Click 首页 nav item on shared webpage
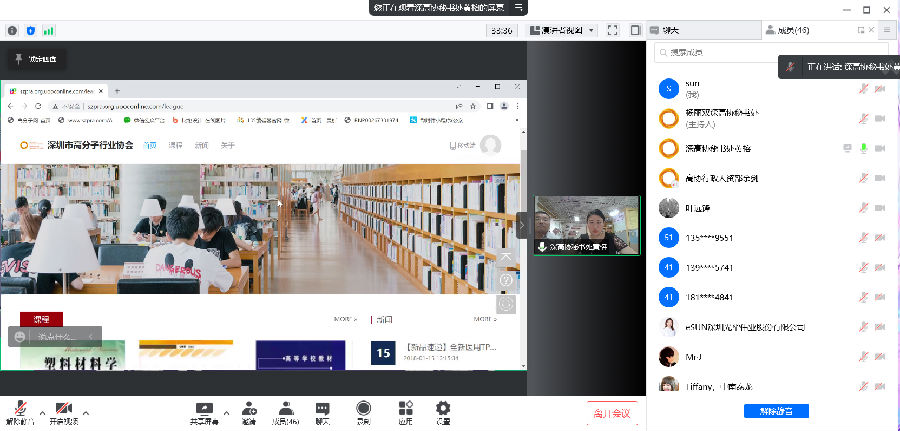 pos(150,145)
